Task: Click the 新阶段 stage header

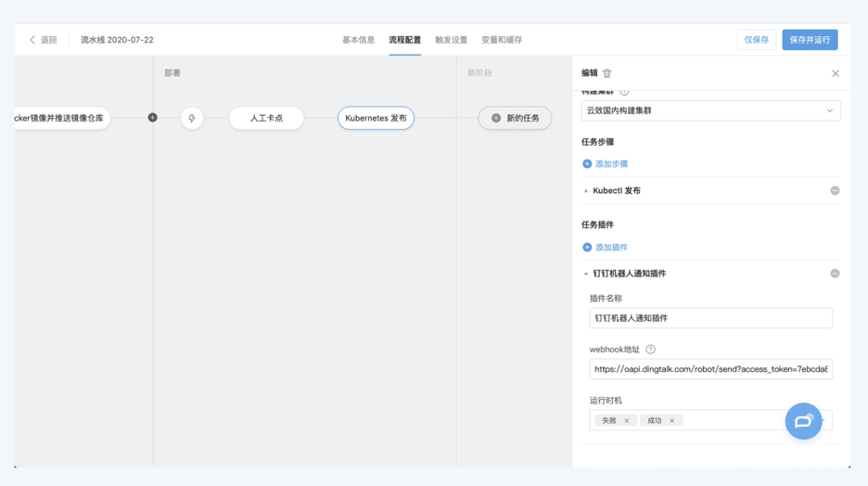Action: (479, 73)
